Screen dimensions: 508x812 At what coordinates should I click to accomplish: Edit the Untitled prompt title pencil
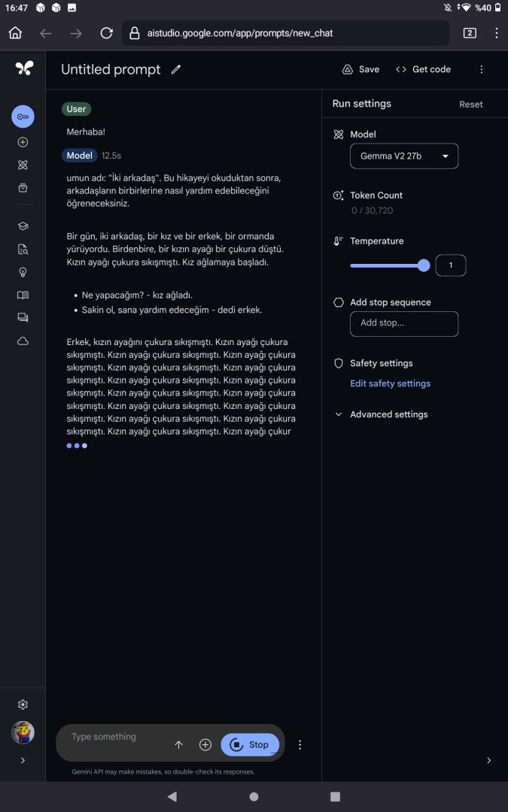[x=176, y=69]
